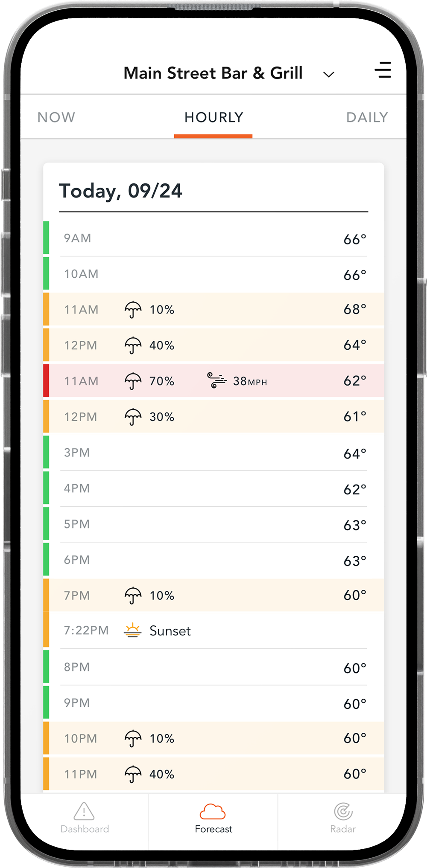The width and height of the screenshot is (427, 868).
Task: Click the wind icon beside 38 MPH
Action: click(216, 380)
